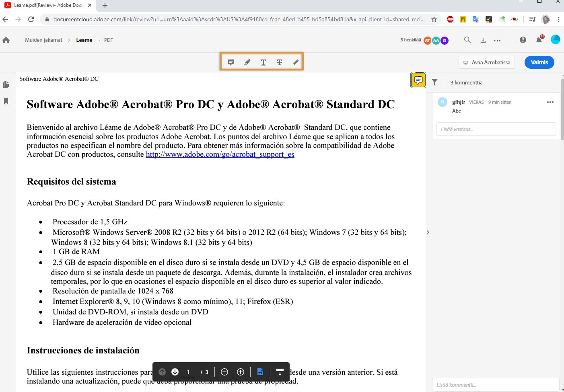Select the underline text tool

click(x=263, y=62)
